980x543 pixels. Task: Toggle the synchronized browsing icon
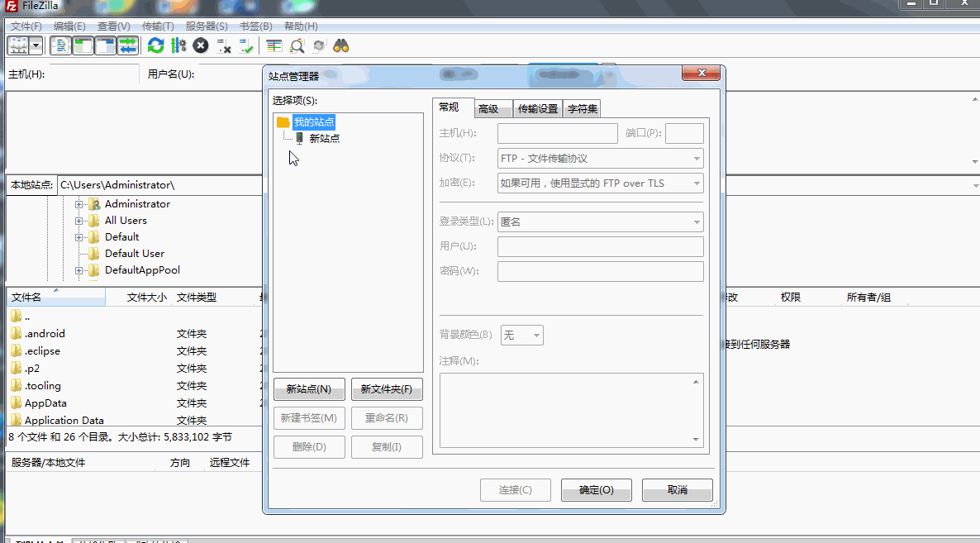(320, 45)
